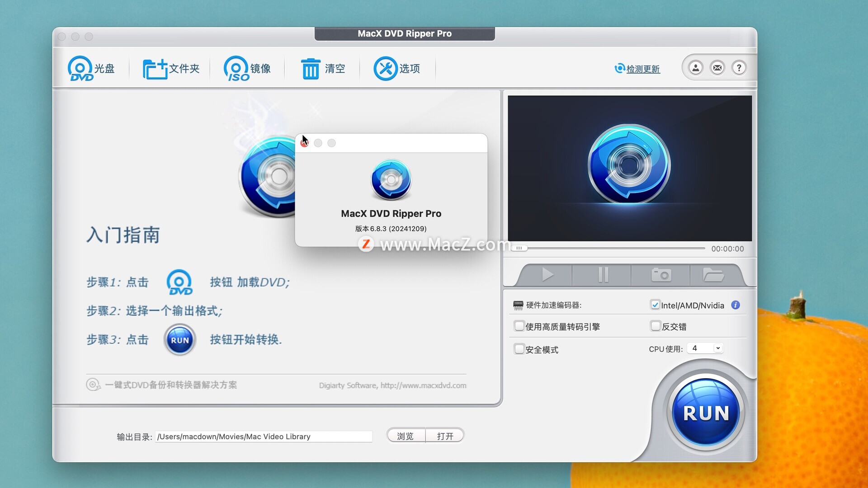The image size is (868, 488).
Task: Click the About dialog app icon
Action: (391, 180)
